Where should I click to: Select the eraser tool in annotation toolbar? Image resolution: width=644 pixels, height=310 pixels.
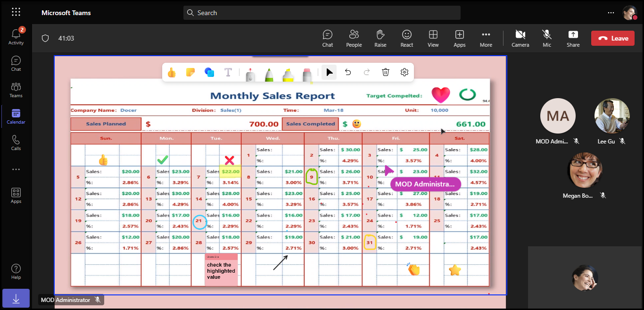(x=307, y=74)
